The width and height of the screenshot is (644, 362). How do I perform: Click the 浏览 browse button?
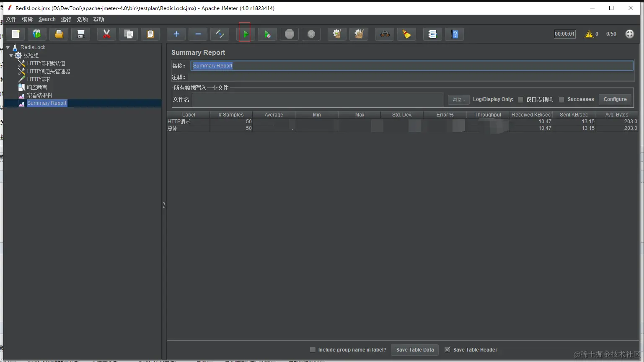click(459, 100)
